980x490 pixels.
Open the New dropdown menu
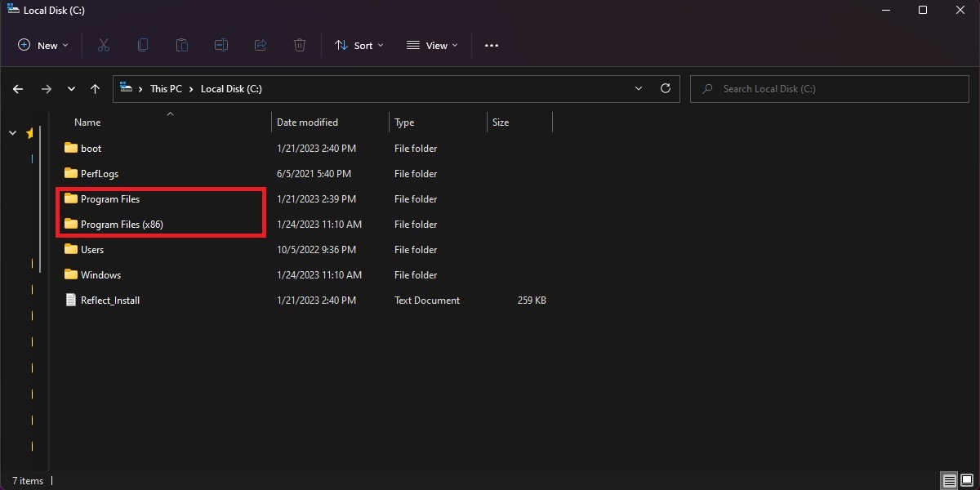click(x=42, y=45)
